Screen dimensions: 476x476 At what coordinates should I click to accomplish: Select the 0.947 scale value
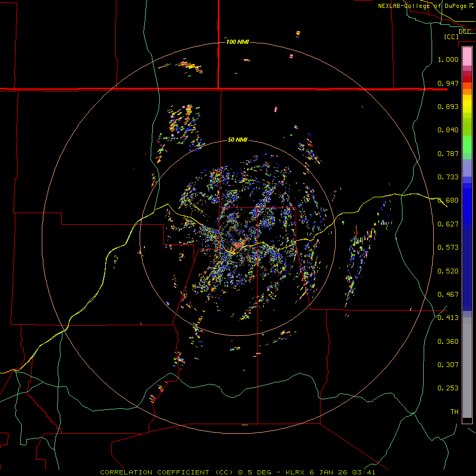click(448, 83)
